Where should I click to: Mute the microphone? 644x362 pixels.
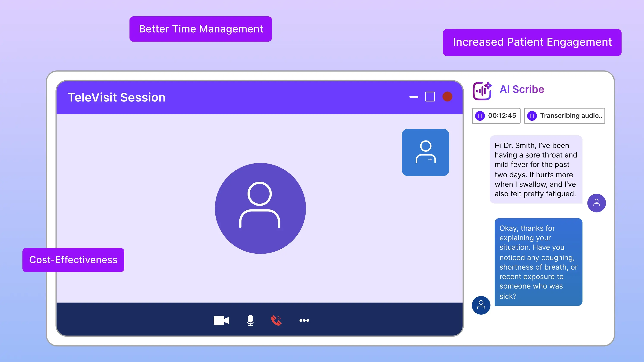pos(250,320)
